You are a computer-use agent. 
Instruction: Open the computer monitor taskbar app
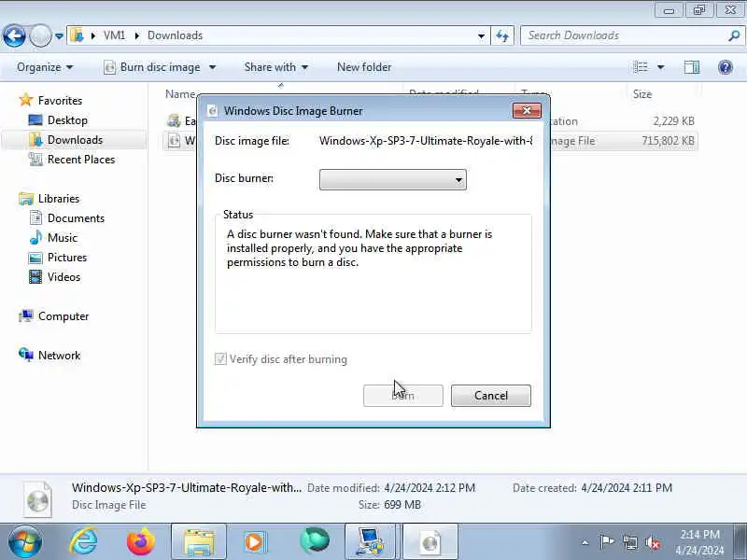tap(370, 541)
